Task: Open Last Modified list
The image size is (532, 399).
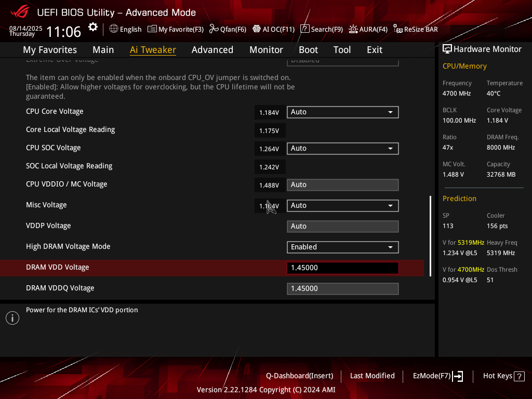Action: click(372, 376)
